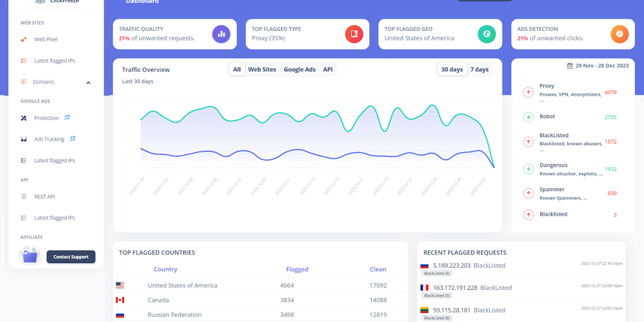Viewport: 644px width, 322px height.
Task: Open Web Pixel page
Action: [x=45, y=40]
